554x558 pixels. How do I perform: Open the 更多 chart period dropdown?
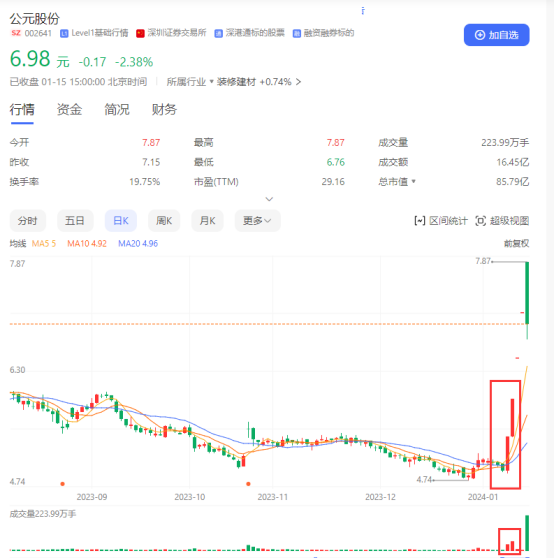(x=257, y=221)
